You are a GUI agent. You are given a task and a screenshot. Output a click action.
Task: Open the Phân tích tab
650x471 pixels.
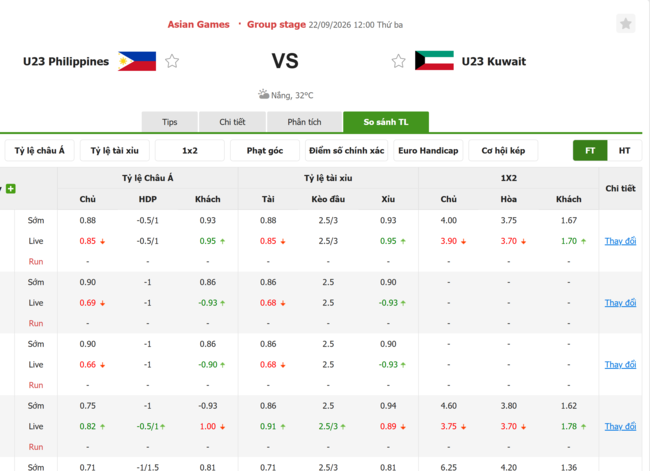(304, 122)
